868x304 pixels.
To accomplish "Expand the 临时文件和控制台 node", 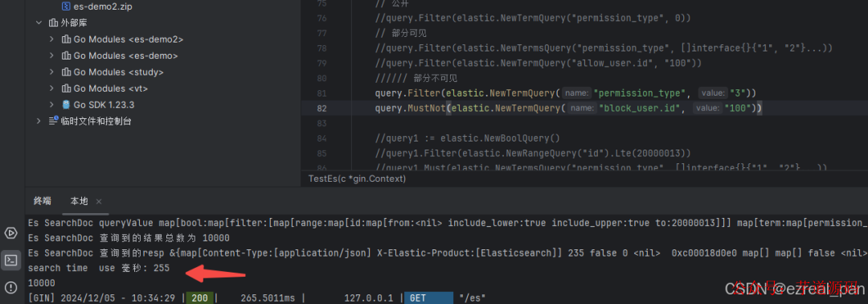I will tap(39, 121).
